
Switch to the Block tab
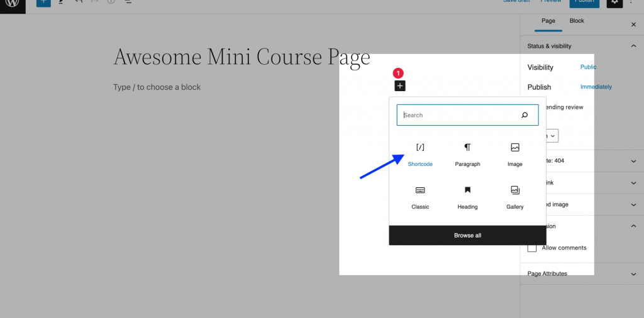tap(577, 21)
